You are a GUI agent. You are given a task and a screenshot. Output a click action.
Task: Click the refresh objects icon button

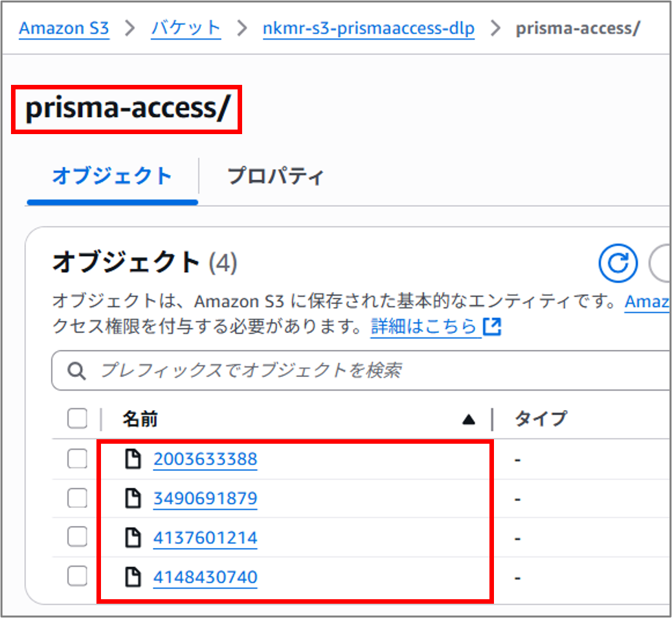[618, 263]
